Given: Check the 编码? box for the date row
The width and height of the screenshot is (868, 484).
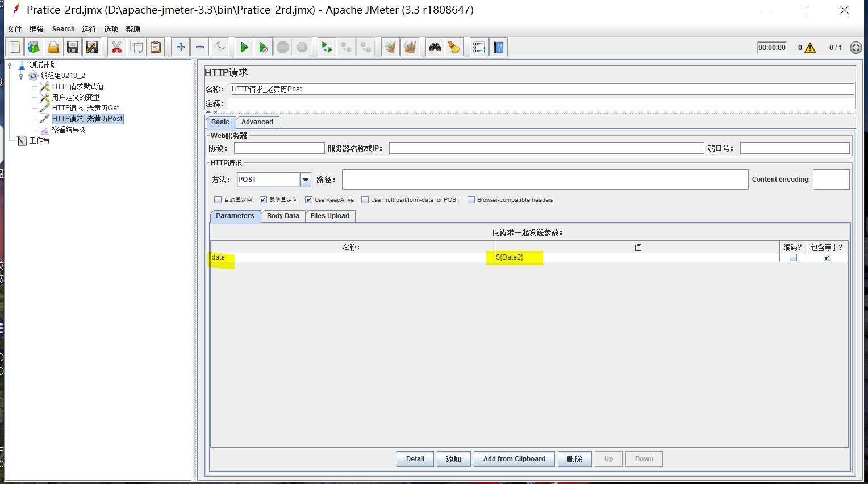Looking at the screenshot, I should [x=793, y=257].
